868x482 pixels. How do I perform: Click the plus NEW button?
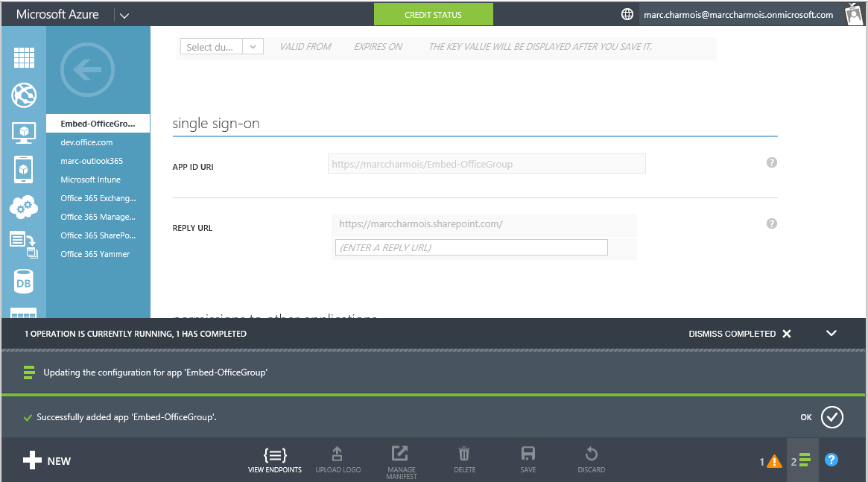point(47,460)
